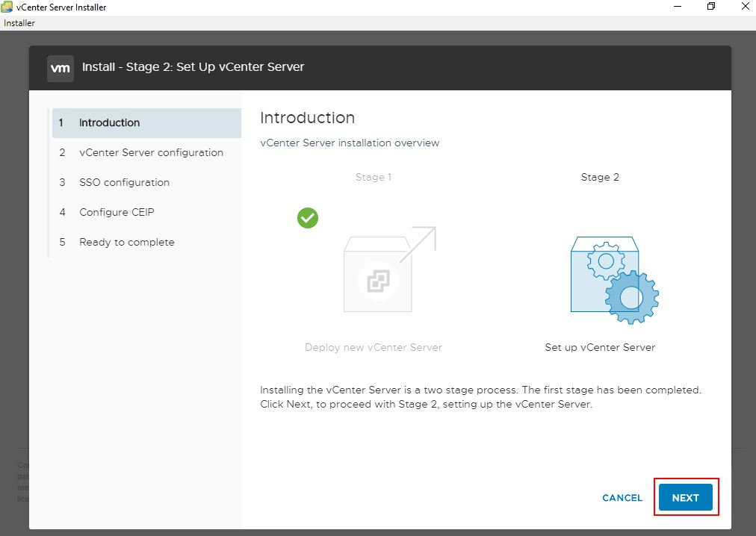Click the green Stage 1 completed checkmark
Screen dimensions: 756x536
coord(308,218)
